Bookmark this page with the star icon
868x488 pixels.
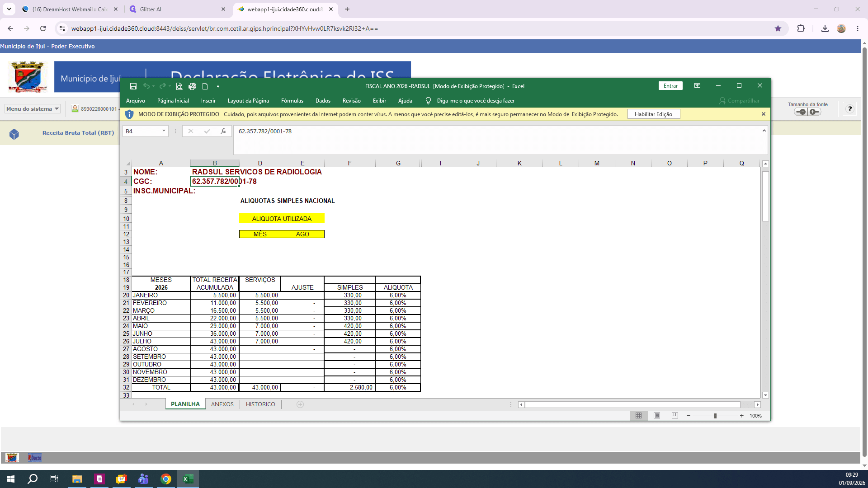coord(778,28)
